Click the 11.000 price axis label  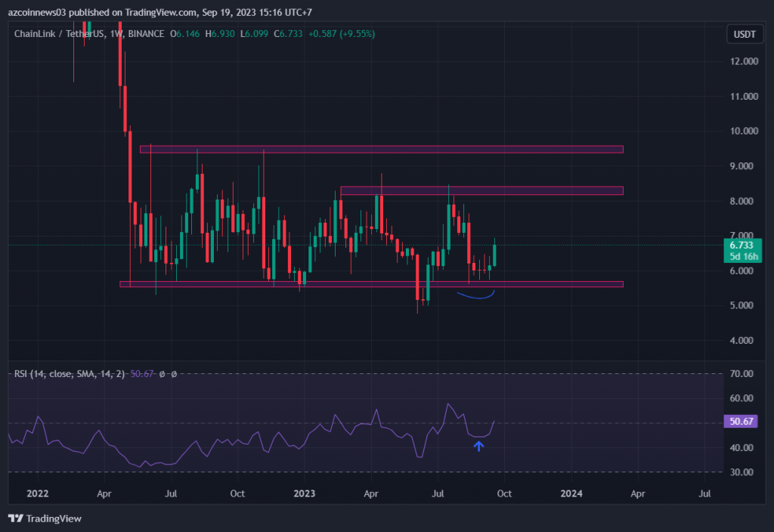[x=744, y=96]
